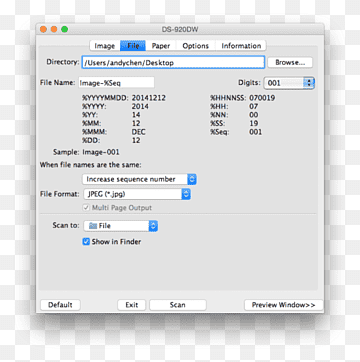The width and height of the screenshot is (360, 362).
Task: Click the Browse... button
Action: (290, 62)
